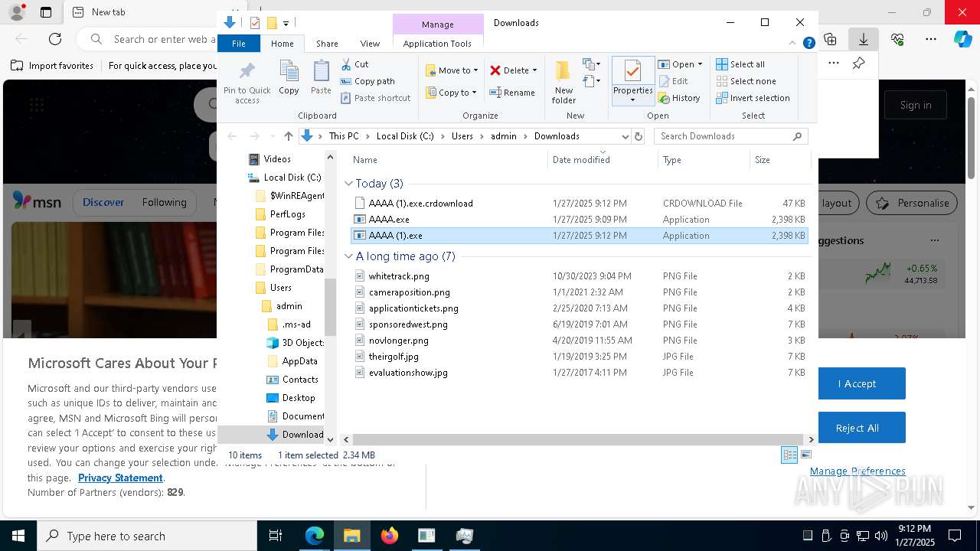Refresh the Downloads folder view
980x551 pixels.
pos(639,136)
